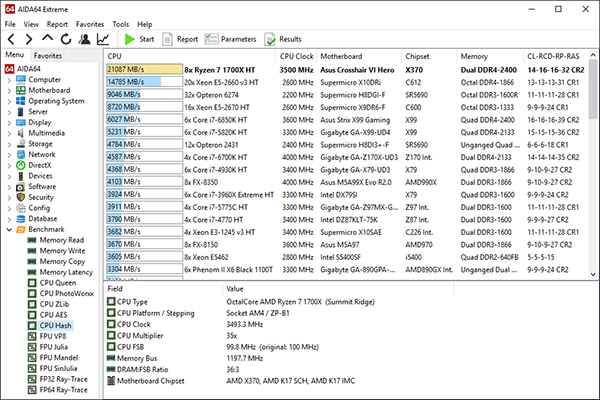Open the CPU Queen benchmark
Image resolution: width=600 pixels, height=400 pixels.
[58, 283]
